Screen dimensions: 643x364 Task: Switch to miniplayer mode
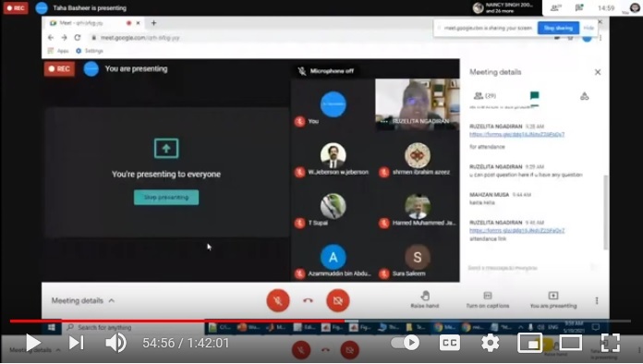529,343
